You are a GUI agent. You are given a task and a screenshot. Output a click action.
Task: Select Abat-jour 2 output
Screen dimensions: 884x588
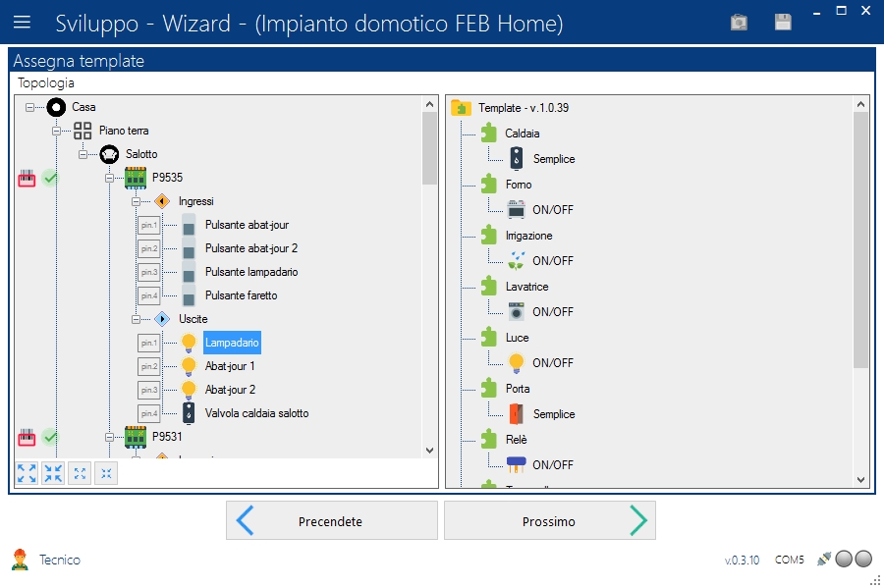pos(230,390)
